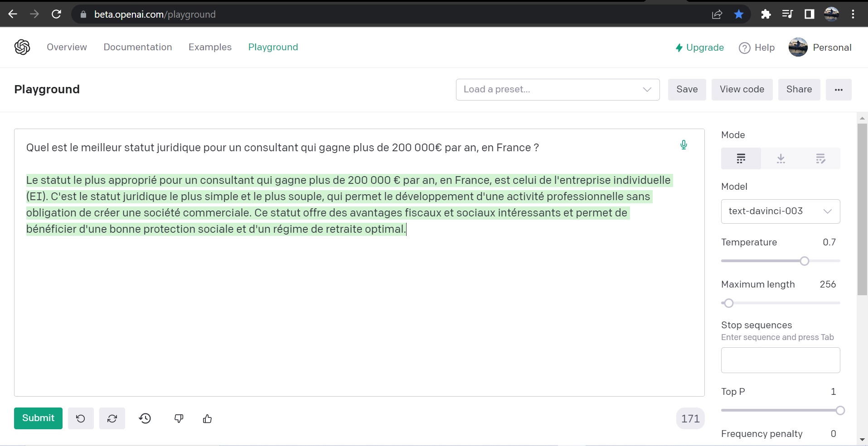868x446 pixels.
Task: Select the Edit mode icon
Action: tap(820, 158)
